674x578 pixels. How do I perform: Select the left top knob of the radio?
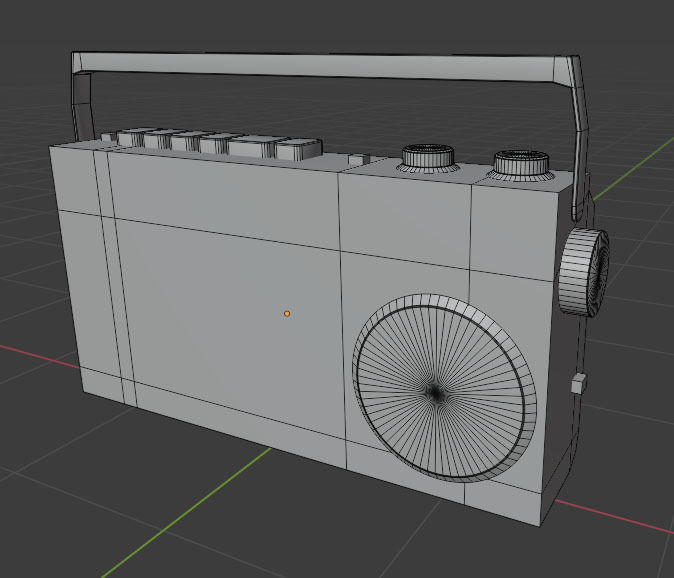pyautogui.click(x=428, y=157)
